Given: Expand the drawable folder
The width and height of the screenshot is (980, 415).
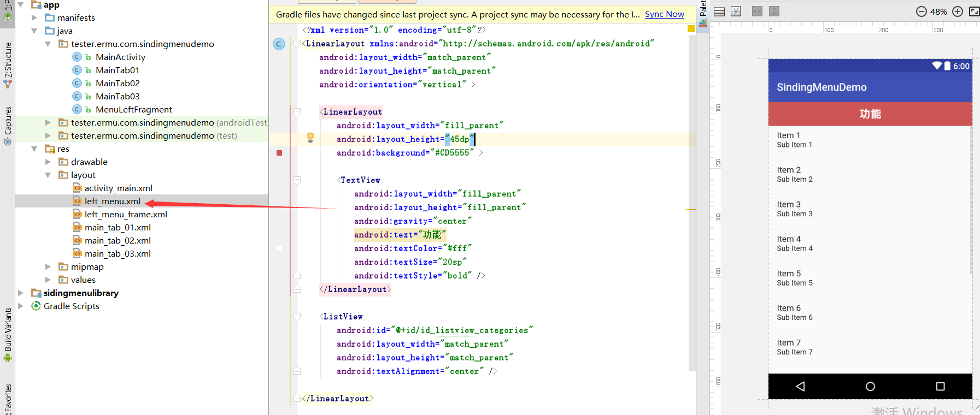Looking at the screenshot, I should [x=48, y=162].
